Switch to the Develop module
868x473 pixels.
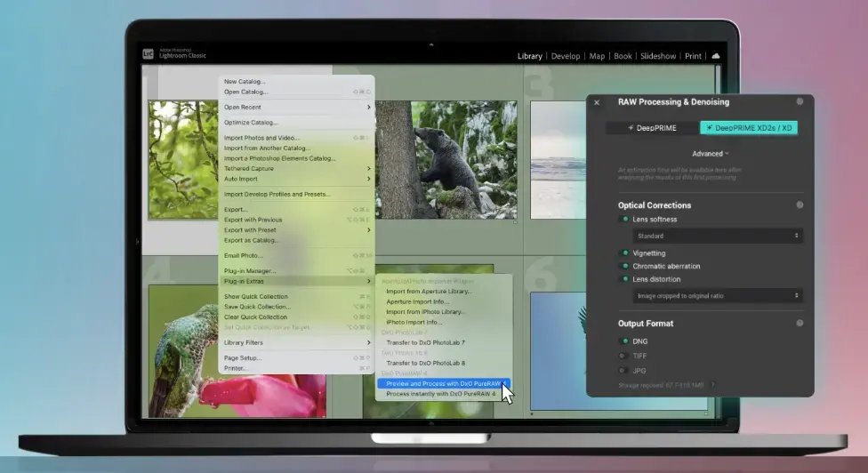click(x=566, y=56)
